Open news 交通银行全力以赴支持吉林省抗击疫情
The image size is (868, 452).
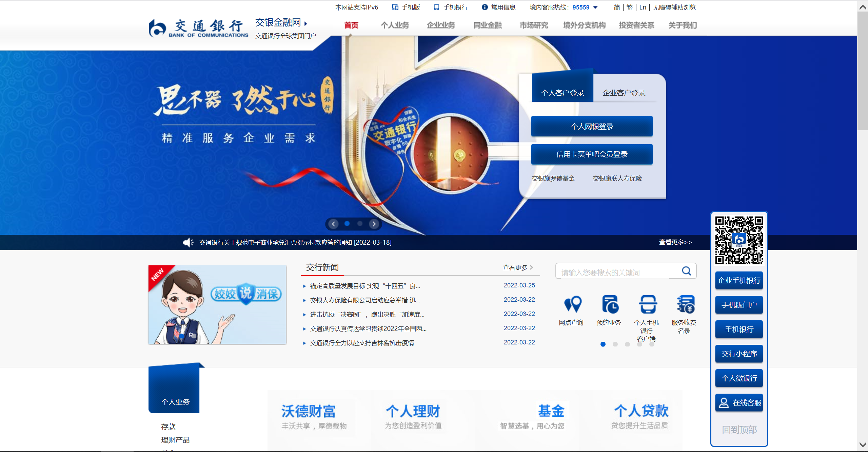pos(362,343)
